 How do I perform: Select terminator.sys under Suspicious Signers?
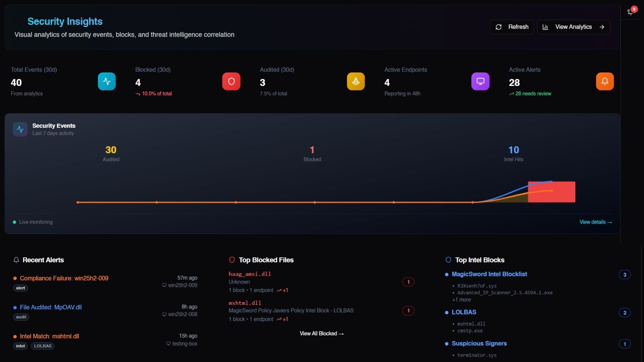click(x=477, y=355)
